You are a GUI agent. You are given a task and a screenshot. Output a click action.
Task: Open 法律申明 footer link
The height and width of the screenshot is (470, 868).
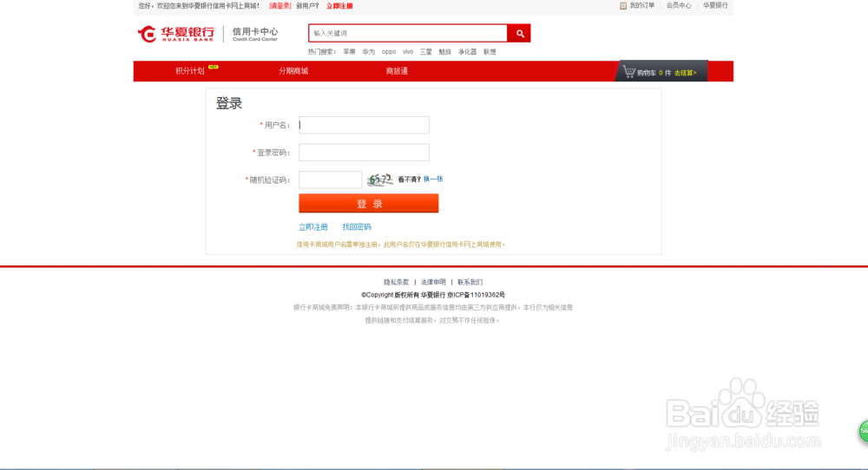tap(433, 282)
